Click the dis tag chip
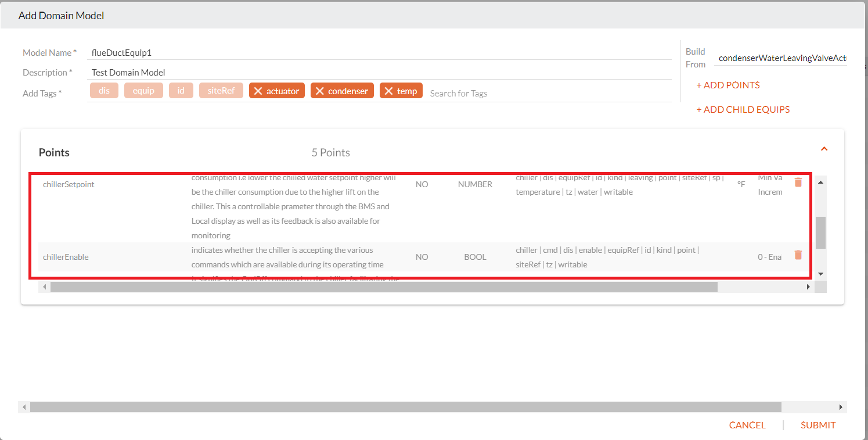The height and width of the screenshot is (440, 868). click(x=104, y=91)
